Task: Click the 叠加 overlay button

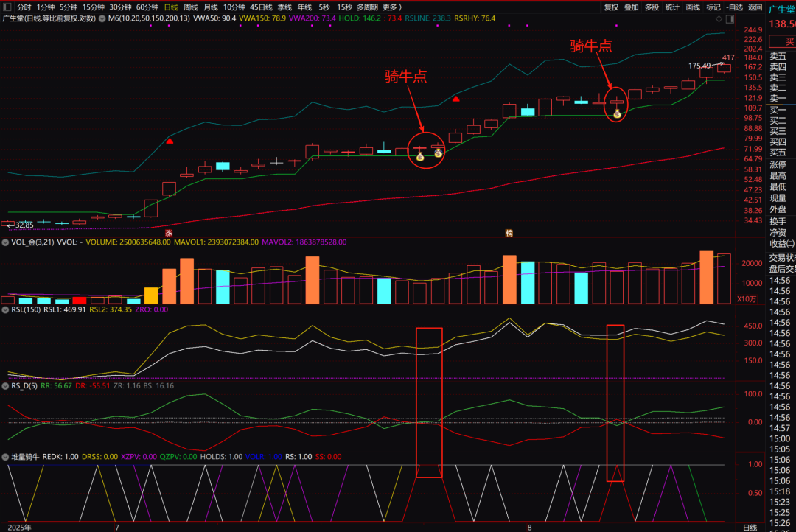Action: [x=631, y=7]
